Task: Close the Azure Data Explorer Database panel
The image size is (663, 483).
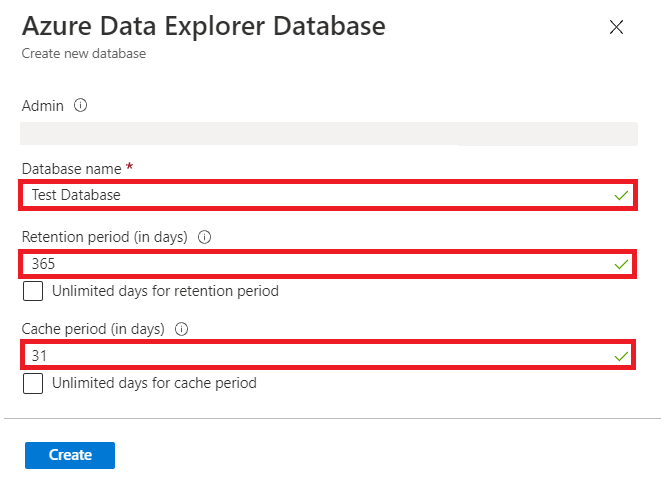Action: tap(616, 27)
